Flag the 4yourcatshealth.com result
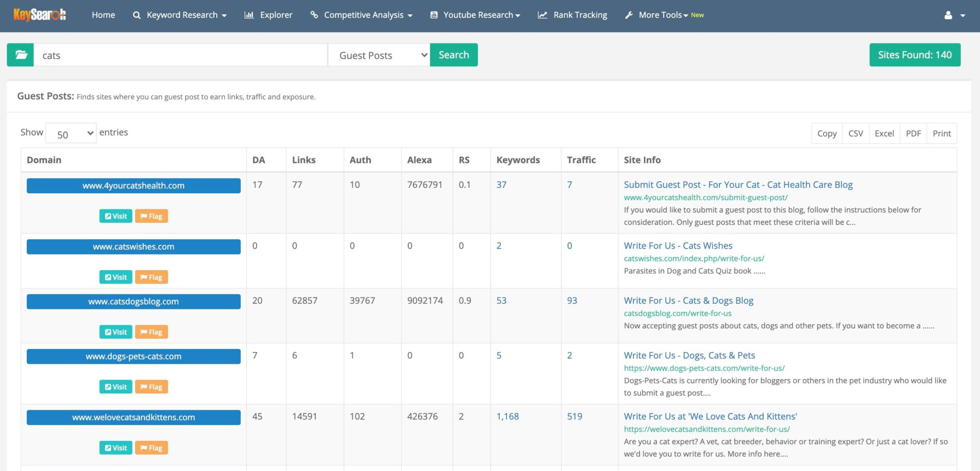980x471 pixels. coord(151,216)
